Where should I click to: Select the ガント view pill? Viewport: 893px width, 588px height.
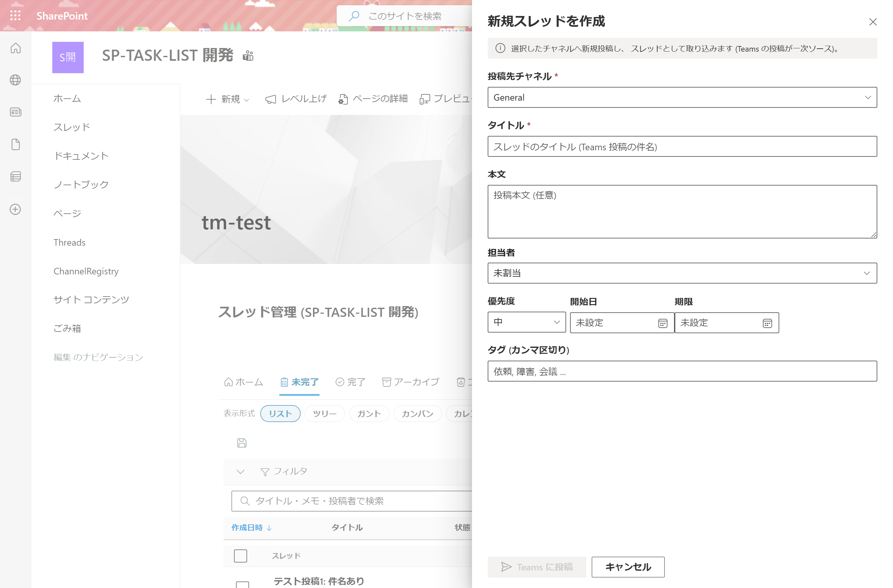click(369, 414)
